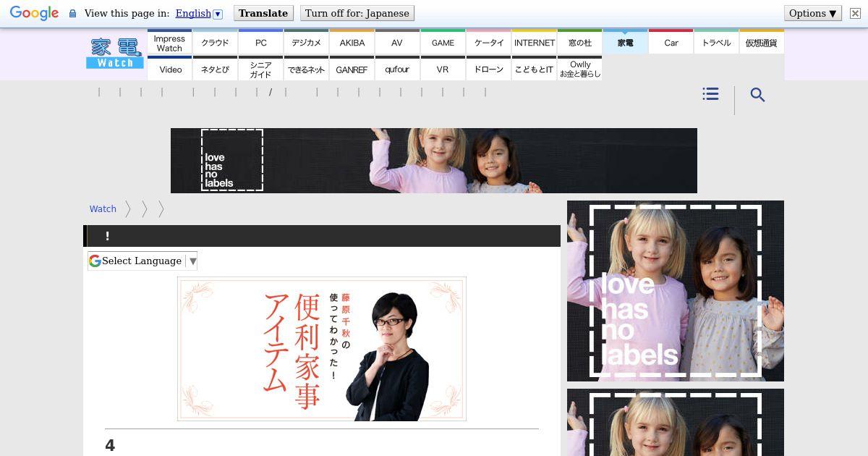Screen dimensions: 868x456
Task: Open the AV Watch tab
Action: 397,43
